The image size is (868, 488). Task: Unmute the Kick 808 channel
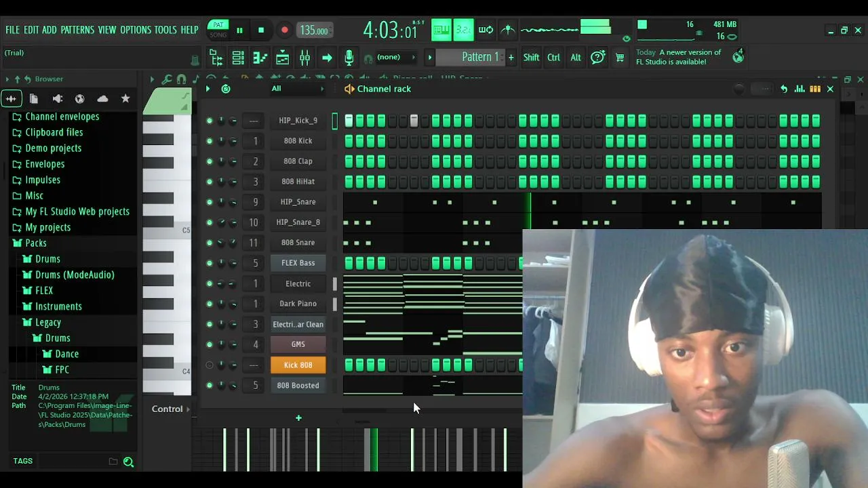pyautogui.click(x=210, y=365)
